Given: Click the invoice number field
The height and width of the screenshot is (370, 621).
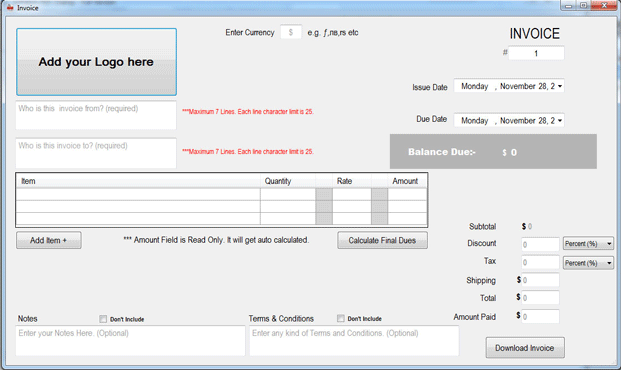Looking at the screenshot, I should [536, 53].
